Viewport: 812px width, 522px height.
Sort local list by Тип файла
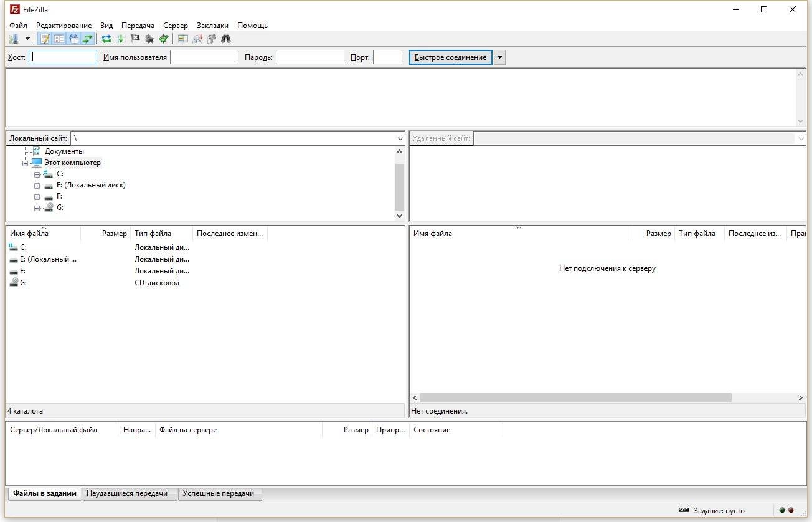point(161,234)
